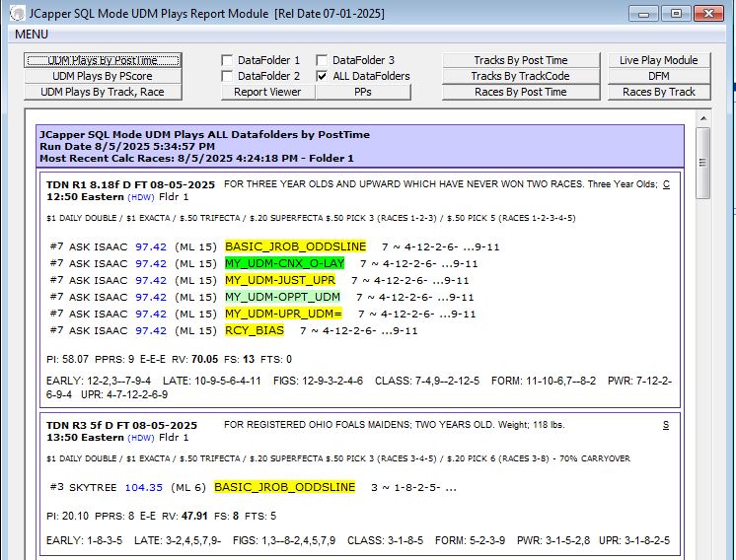Click the Run Date line in report header

point(127,146)
